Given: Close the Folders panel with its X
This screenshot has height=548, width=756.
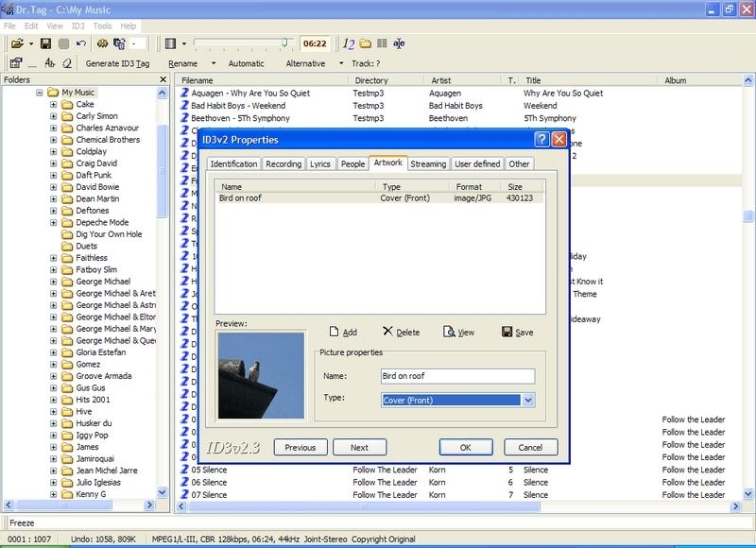Looking at the screenshot, I should [x=163, y=79].
